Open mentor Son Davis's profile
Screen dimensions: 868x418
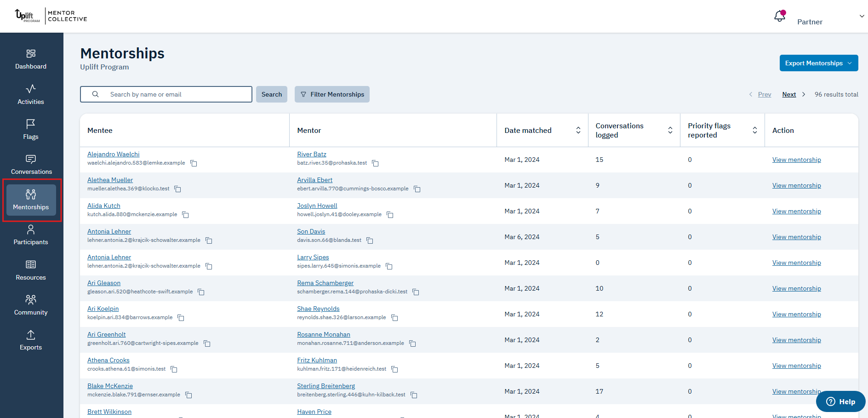pyautogui.click(x=311, y=231)
